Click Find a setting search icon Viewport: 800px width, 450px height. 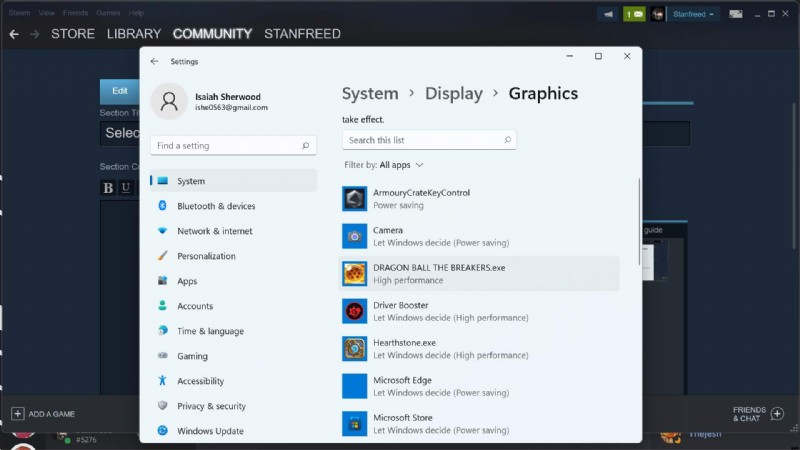(x=305, y=145)
